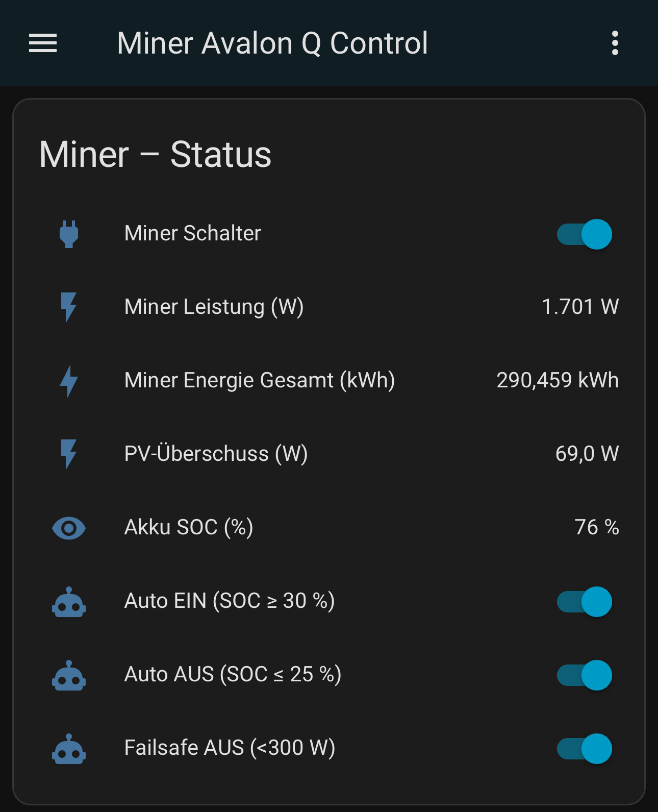
Task: Click the robot icon for Auto AUS
Action: click(x=69, y=676)
